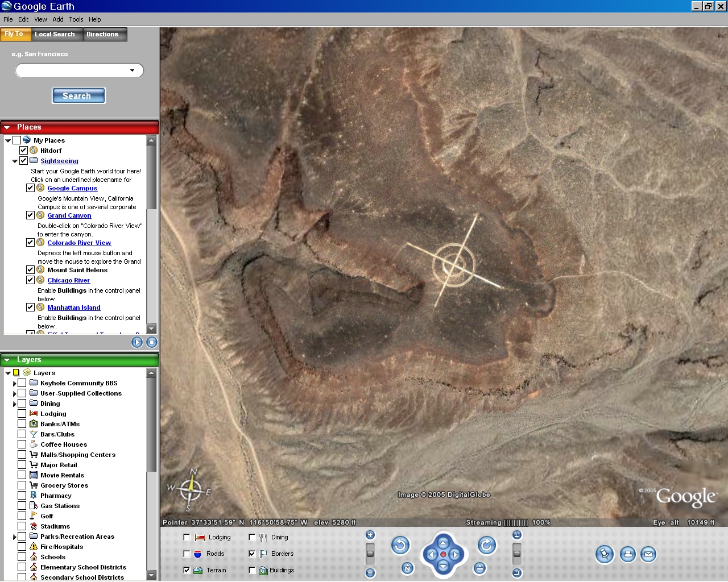The width and height of the screenshot is (728, 582).
Task: Enable the Dining checkbox in bottom panel
Action: click(x=252, y=537)
